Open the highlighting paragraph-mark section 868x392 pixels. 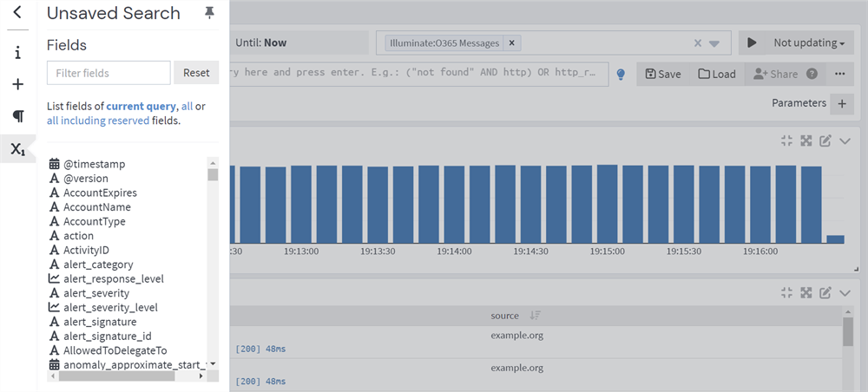click(x=17, y=116)
